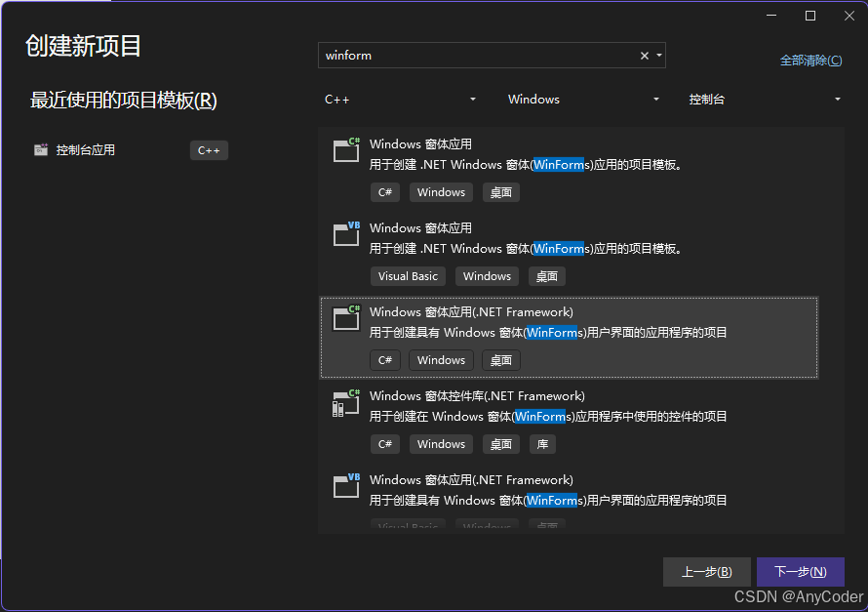Click the 控制台应用 icon in recent templates

tap(41, 149)
